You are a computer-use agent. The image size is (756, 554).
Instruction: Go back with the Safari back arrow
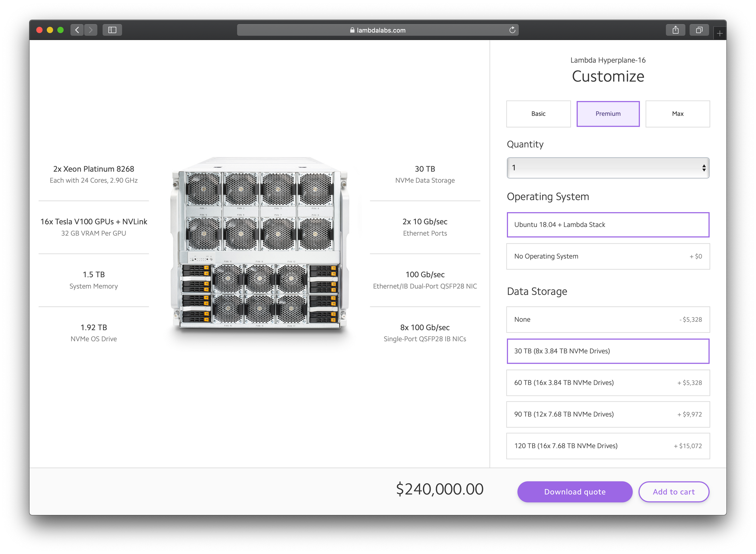(77, 30)
